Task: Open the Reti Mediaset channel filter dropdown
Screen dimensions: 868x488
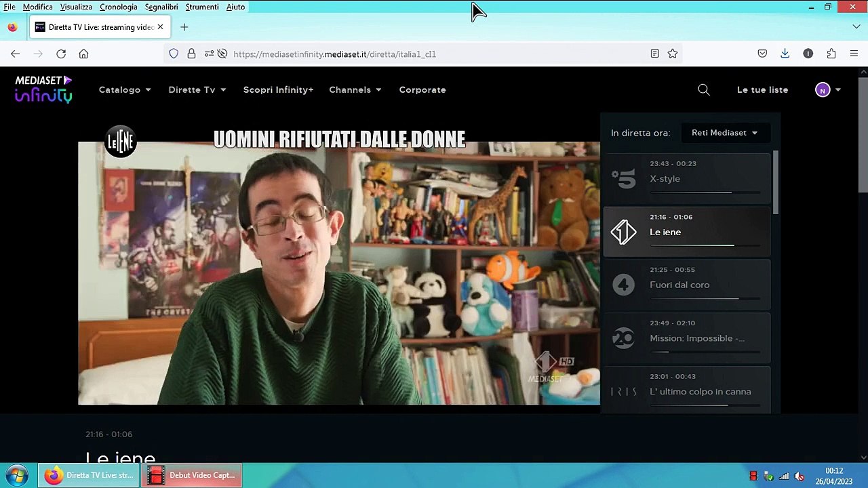Action: point(724,133)
